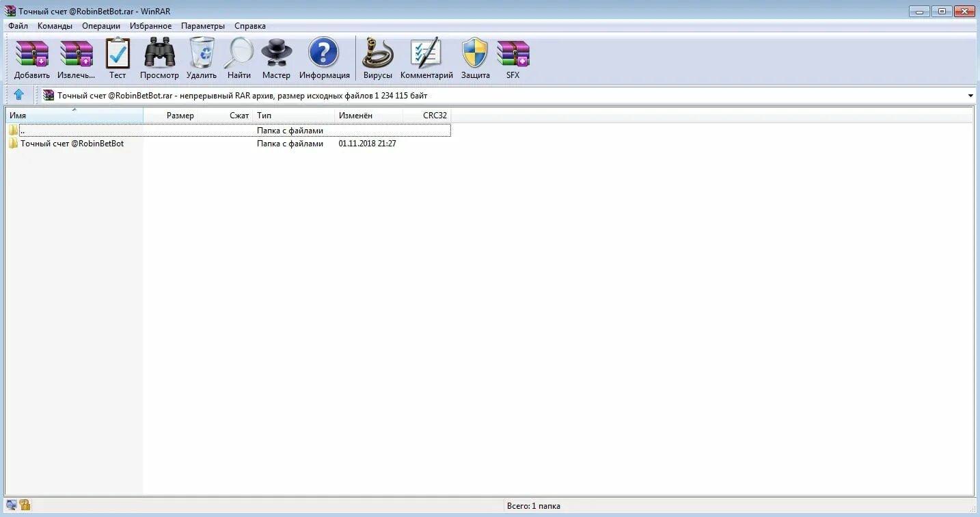Select the parent '..' folder icon

pos(13,130)
